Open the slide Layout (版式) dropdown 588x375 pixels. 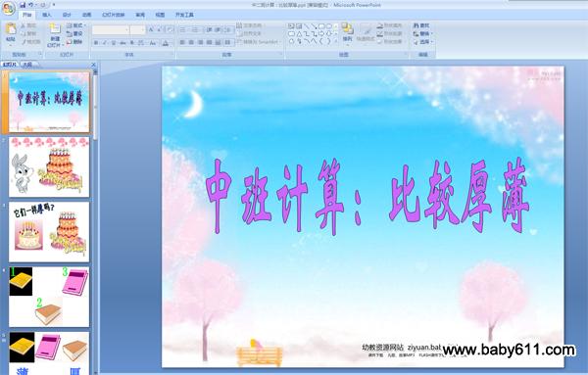75,25
